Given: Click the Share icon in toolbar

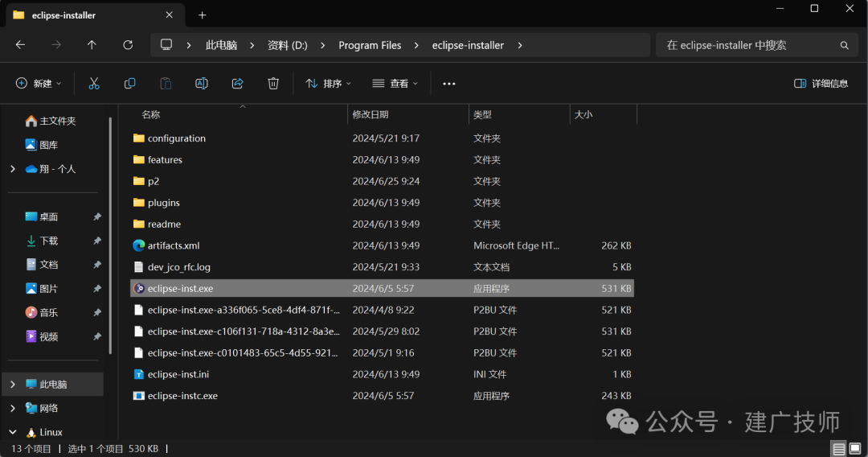Looking at the screenshot, I should pyautogui.click(x=237, y=84).
